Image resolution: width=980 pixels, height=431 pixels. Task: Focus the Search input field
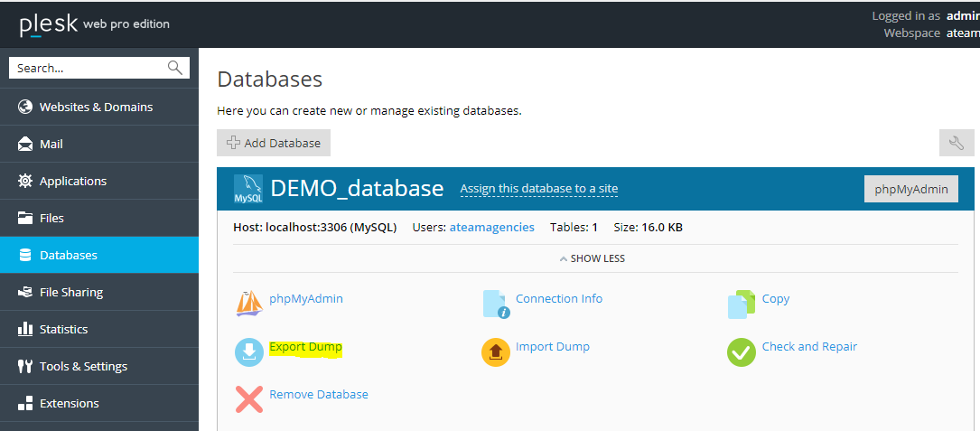(x=99, y=68)
